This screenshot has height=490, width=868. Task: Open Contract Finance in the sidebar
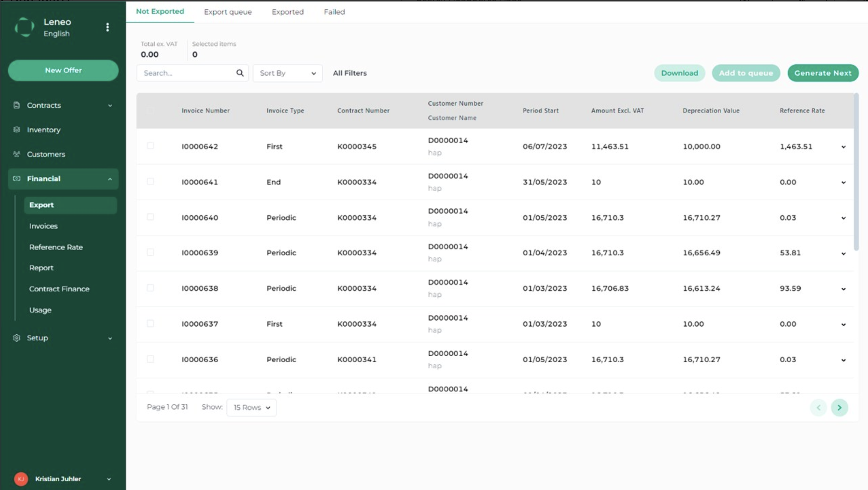tap(59, 289)
